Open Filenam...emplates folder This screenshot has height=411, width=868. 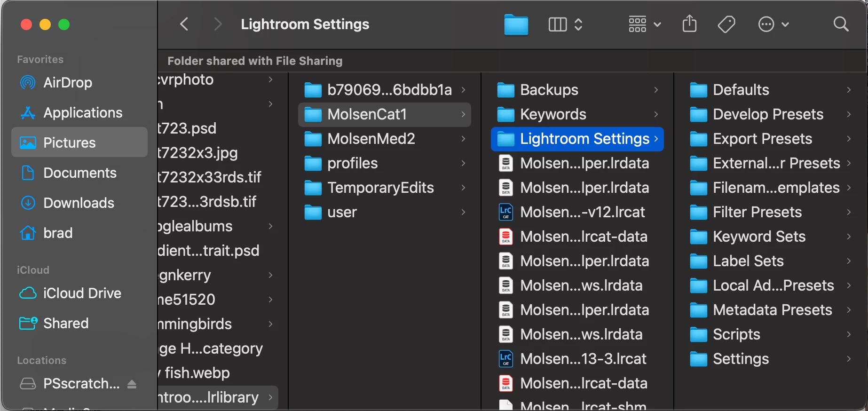click(770, 188)
